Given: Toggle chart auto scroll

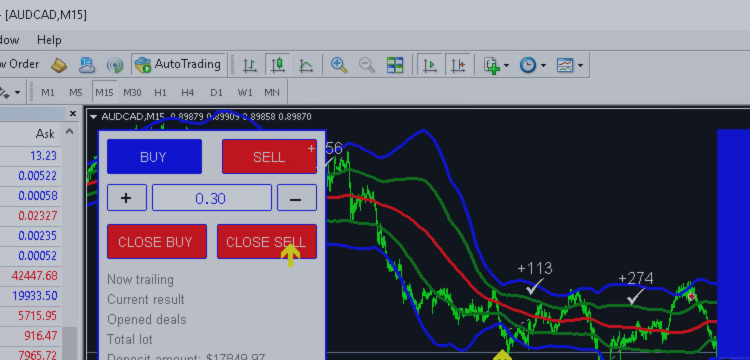Looking at the screenshot, I should point(430,64).
